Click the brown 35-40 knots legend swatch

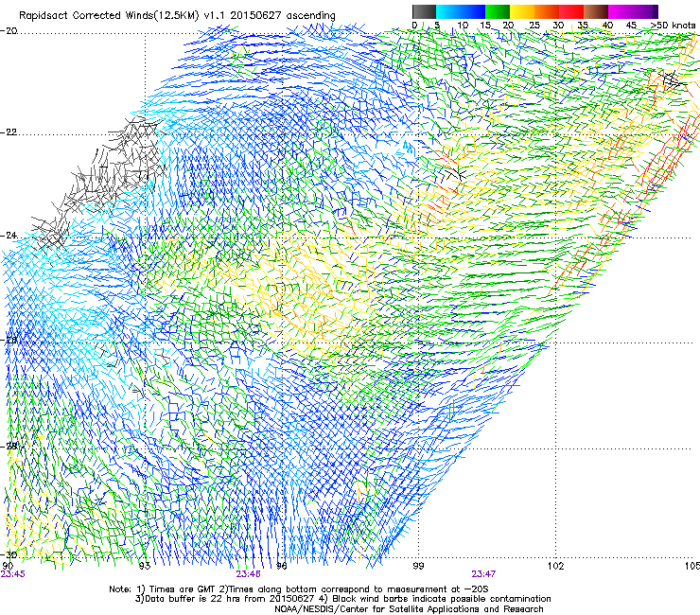point(596,11)
